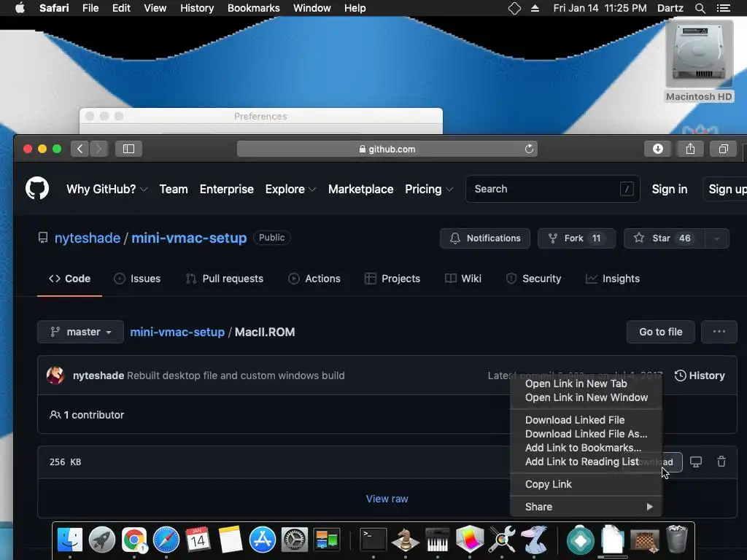Click the nyteshade avatar image
This screenshot has width=747, height=560.
55,376
